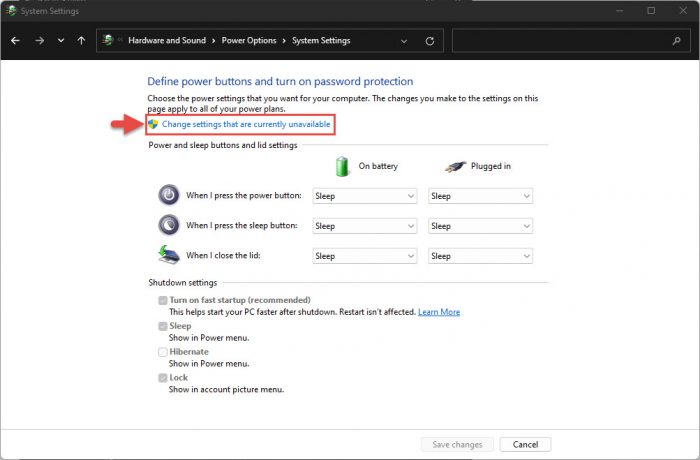Open close the lid Plugged in dropdown
700x460 pixels.
pyautogui.click(x=480, y=256)
